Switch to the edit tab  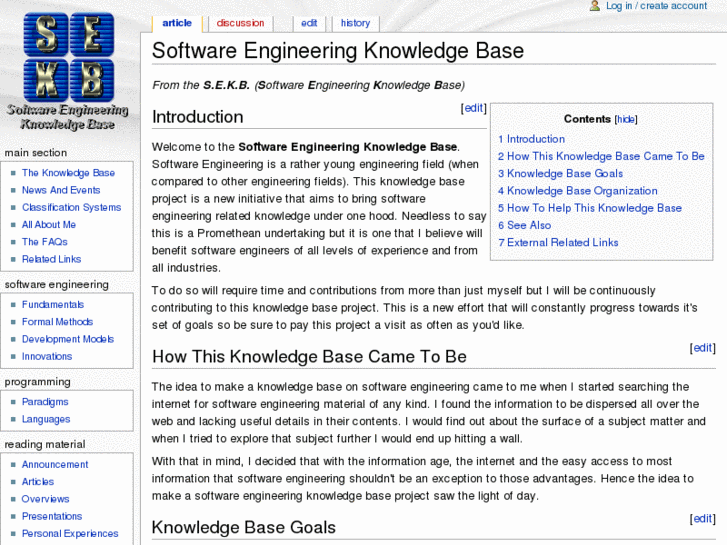point(309,23)
